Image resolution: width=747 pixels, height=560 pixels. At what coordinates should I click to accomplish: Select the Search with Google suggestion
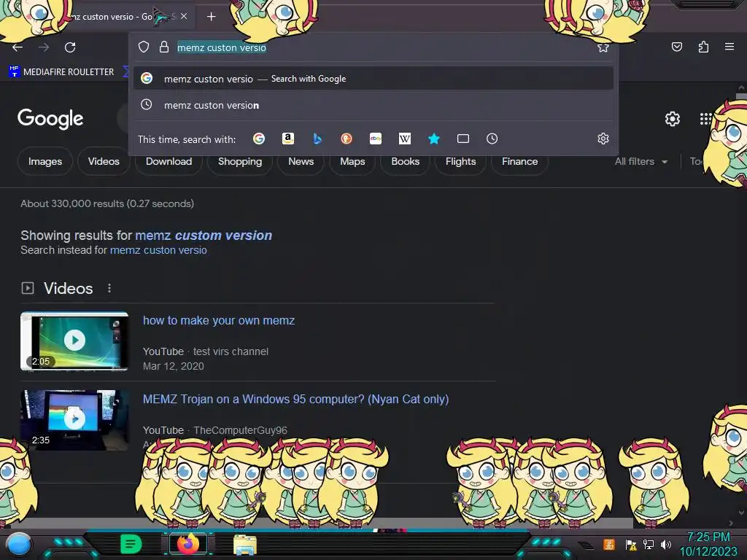373,79
